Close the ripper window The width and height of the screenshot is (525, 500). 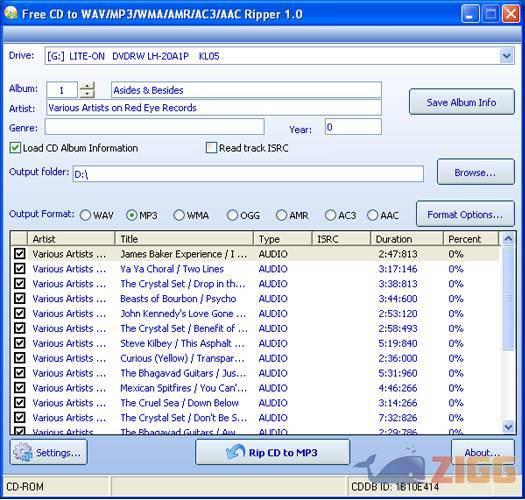pyautogui.click(x=511, y=14)
